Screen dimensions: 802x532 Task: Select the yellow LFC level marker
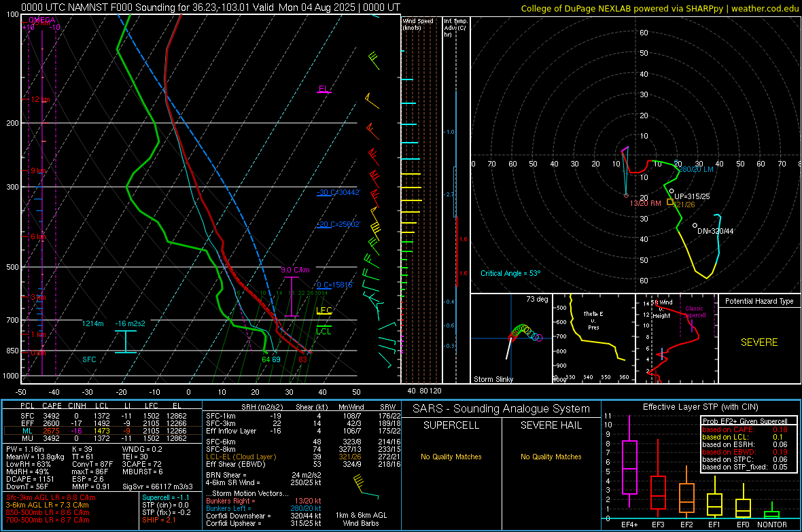tap(324, 311)
